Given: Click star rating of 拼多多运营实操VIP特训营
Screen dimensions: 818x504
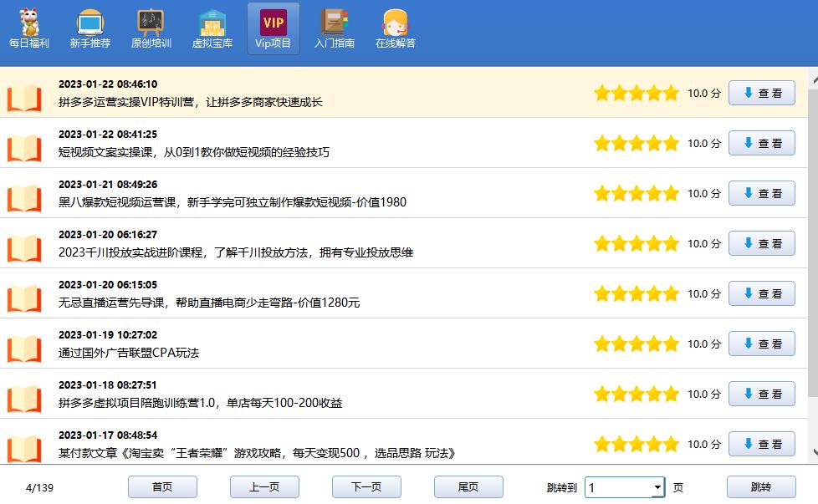Looking at the screenshot, I should coord(637,94).
